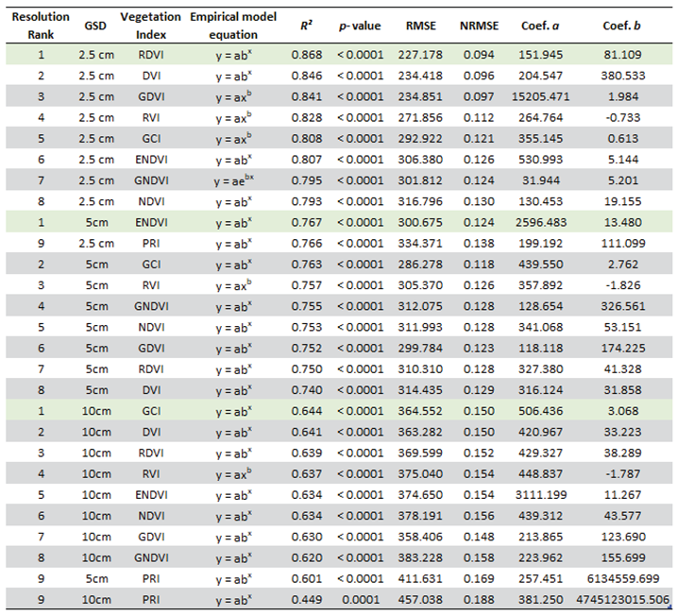Click the Vegetation Index column header
677x616 pixels.
click(x=149, y=25)
